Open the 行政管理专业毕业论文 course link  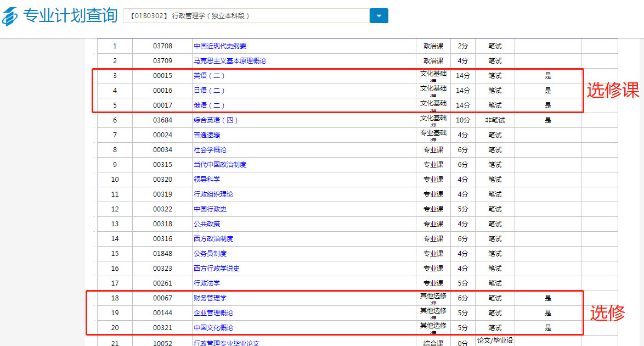(x=227, y=343)
